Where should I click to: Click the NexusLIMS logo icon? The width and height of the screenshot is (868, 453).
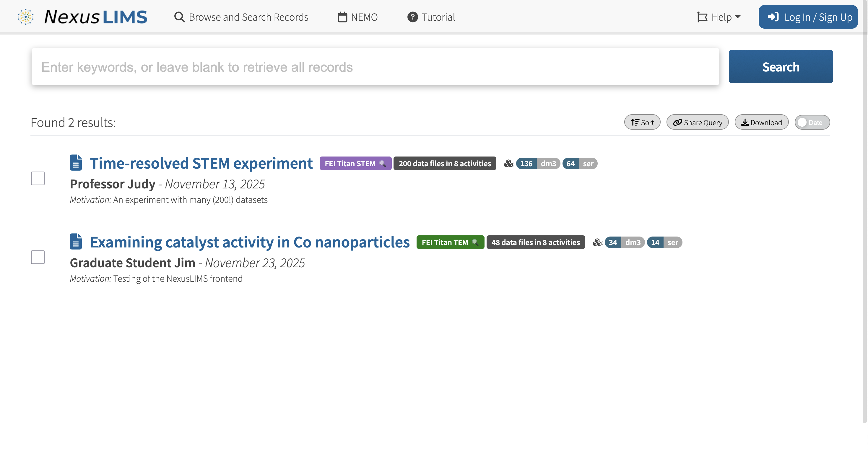click(26, 17)
